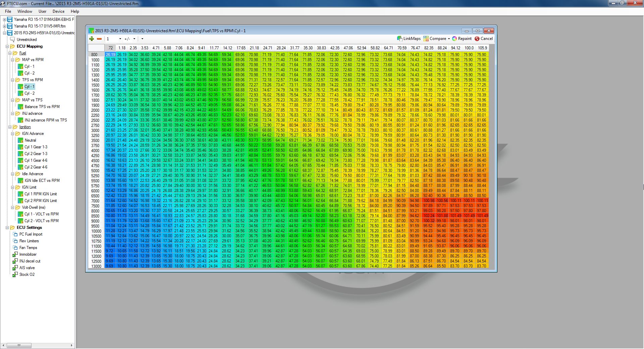Open the File menu
The width and height of the screenshot is (644, 349).
click(x=8, y=11)
